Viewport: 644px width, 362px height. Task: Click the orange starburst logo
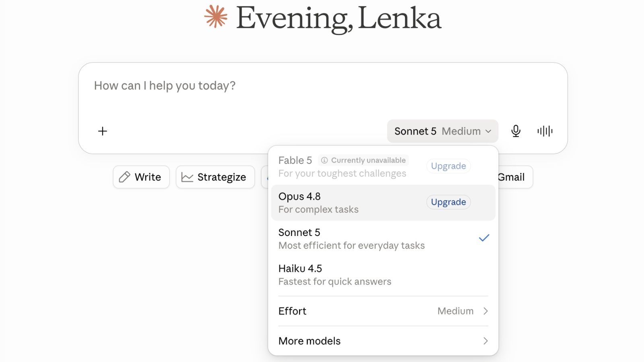click(216, 17)
